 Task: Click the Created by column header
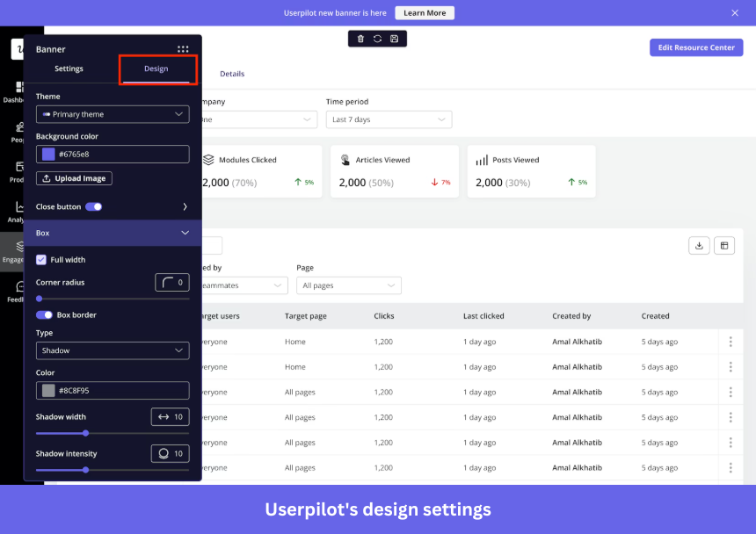(x=571, y=316)
